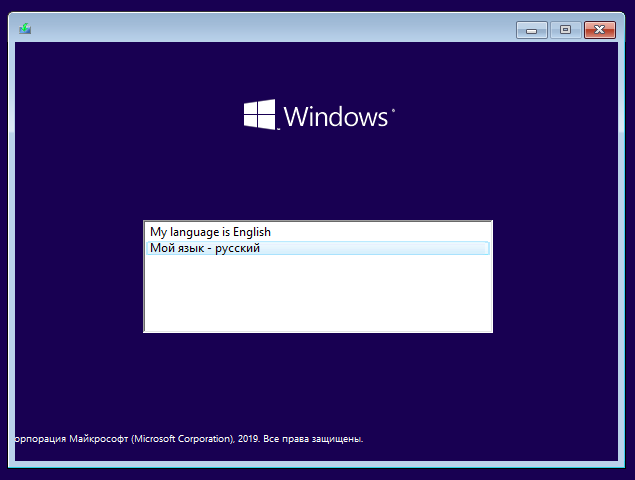Click the bottom window border frame
This screenshot has height=480, width=635.
point(317,464)
